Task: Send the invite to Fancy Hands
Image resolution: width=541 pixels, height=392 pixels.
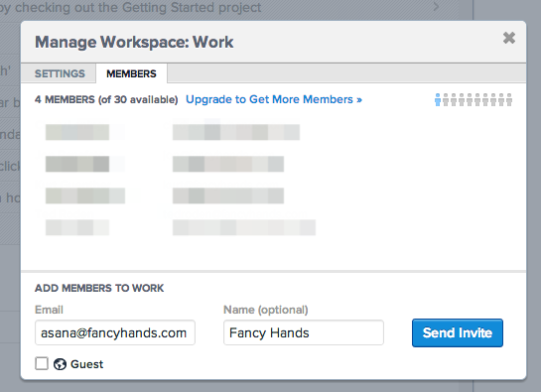Action: coord(458,332)
